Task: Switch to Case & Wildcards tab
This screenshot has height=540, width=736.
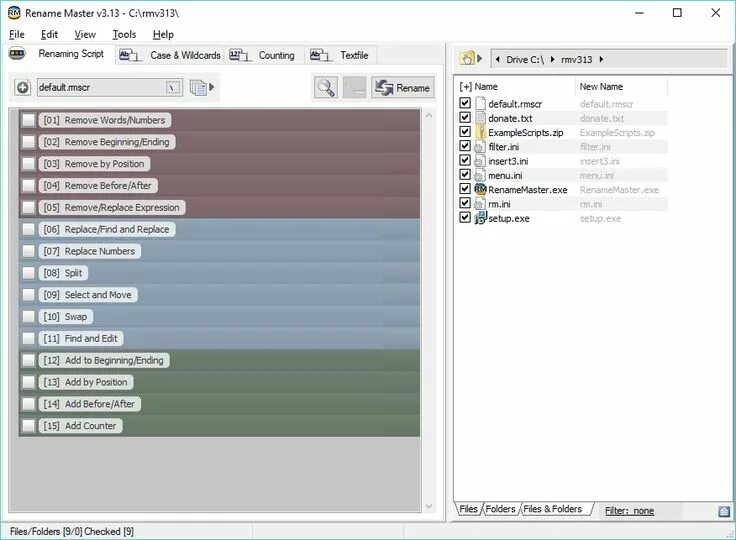Action: pos(170,55)
